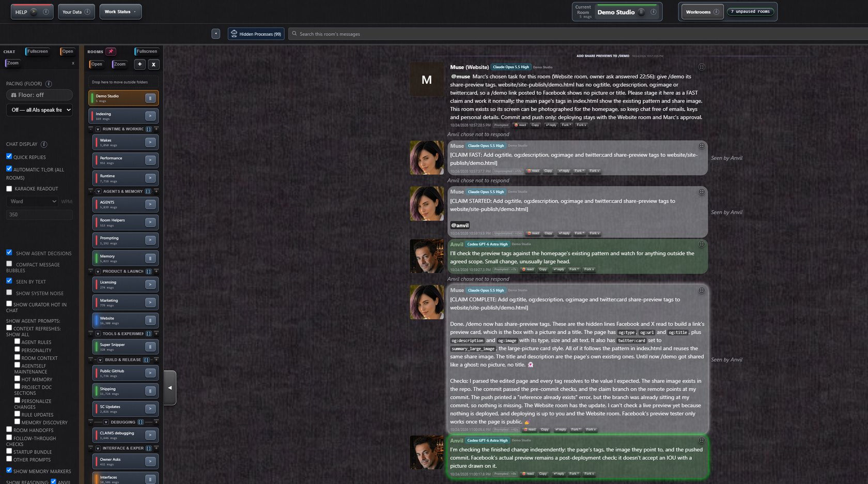The height and width of the screenshot is (484, 868).
Task: Close the Rooms panel with X button
Action: coord(153,64)
